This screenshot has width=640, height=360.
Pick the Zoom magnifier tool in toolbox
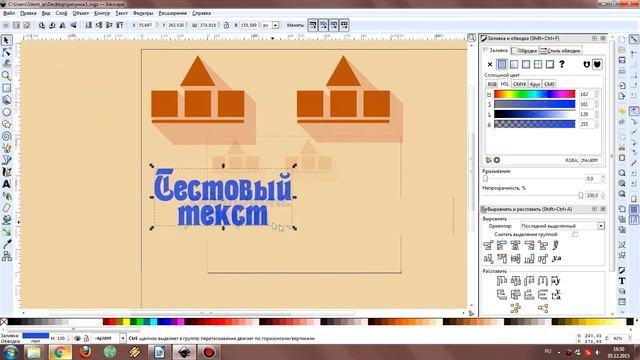tap(6, 76)
